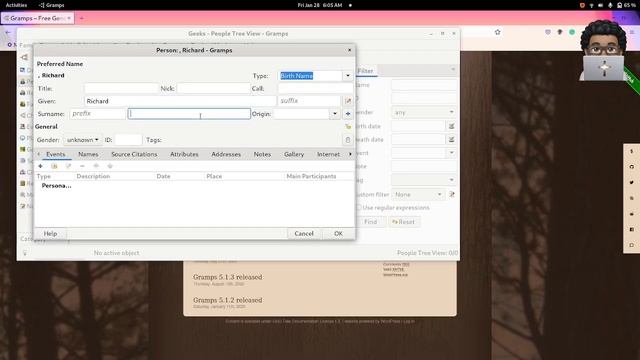Open the Attributes tab
The image size is (640, 360).
(x=184, y=154)
